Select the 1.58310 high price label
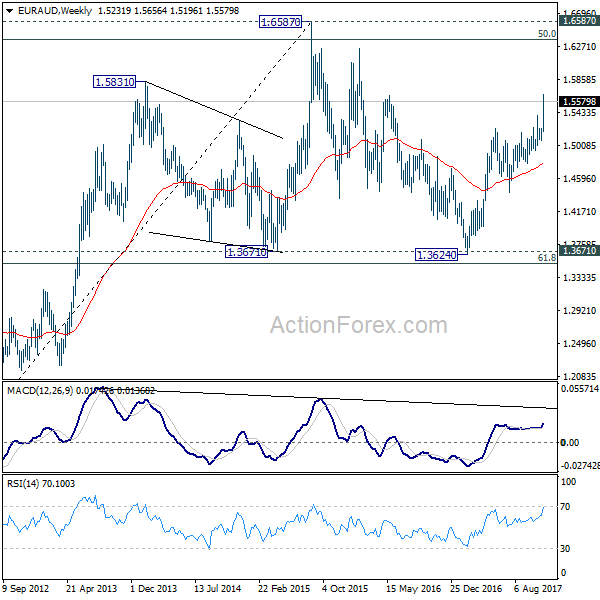600x600 pixels. (x=114, y=82)
